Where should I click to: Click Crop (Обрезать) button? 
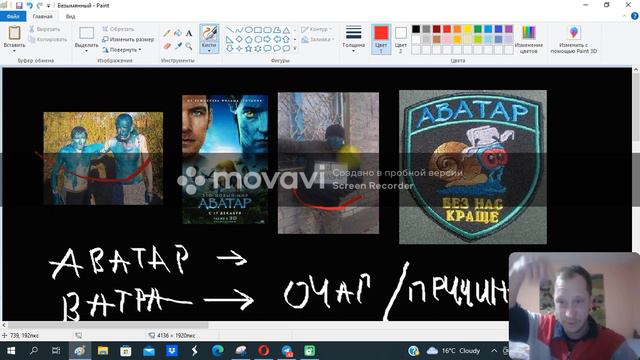[118, 29]
